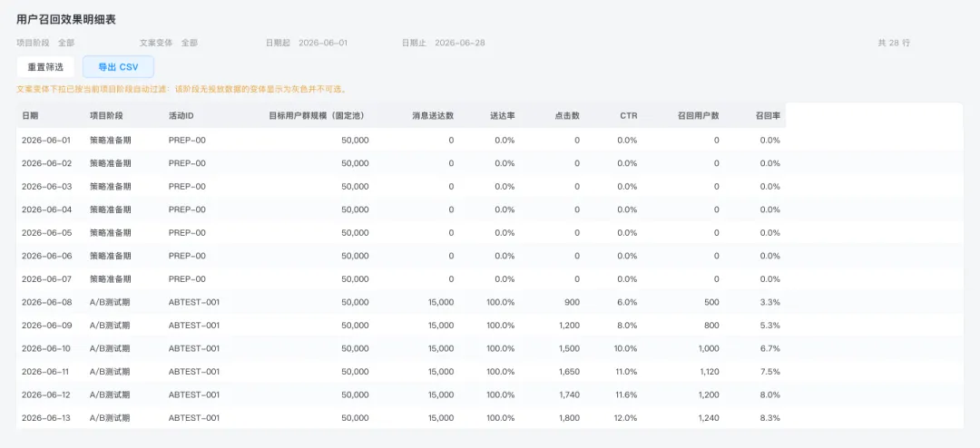980x448 pixels.
Task: Select the 2026-06-06 date cell
Action: coord(47,256)
